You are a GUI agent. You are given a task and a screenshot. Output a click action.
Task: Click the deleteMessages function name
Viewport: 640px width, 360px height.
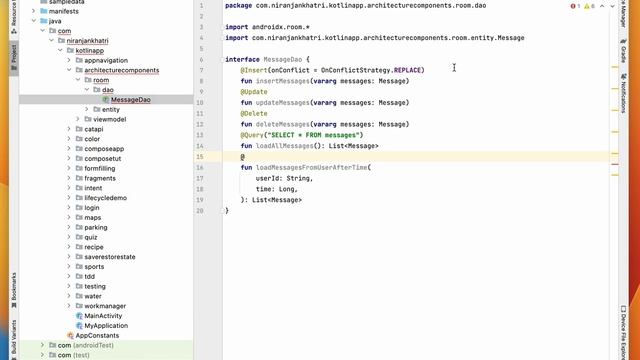tap(282, 124)
